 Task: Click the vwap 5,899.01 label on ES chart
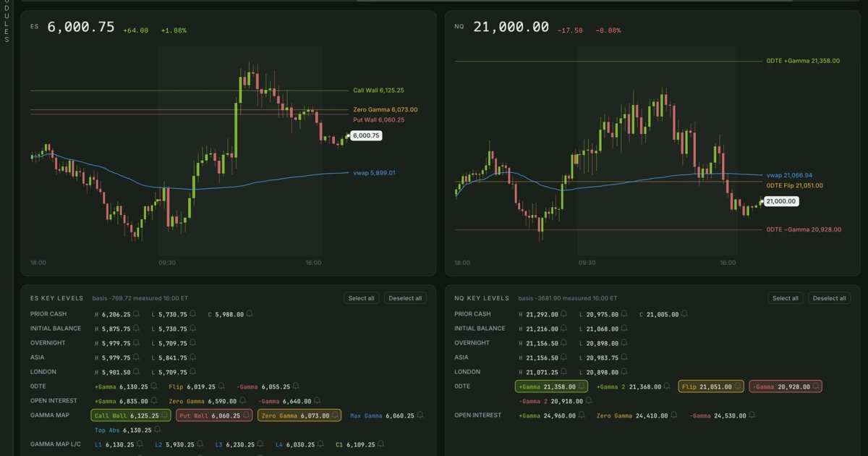[374, 173]
